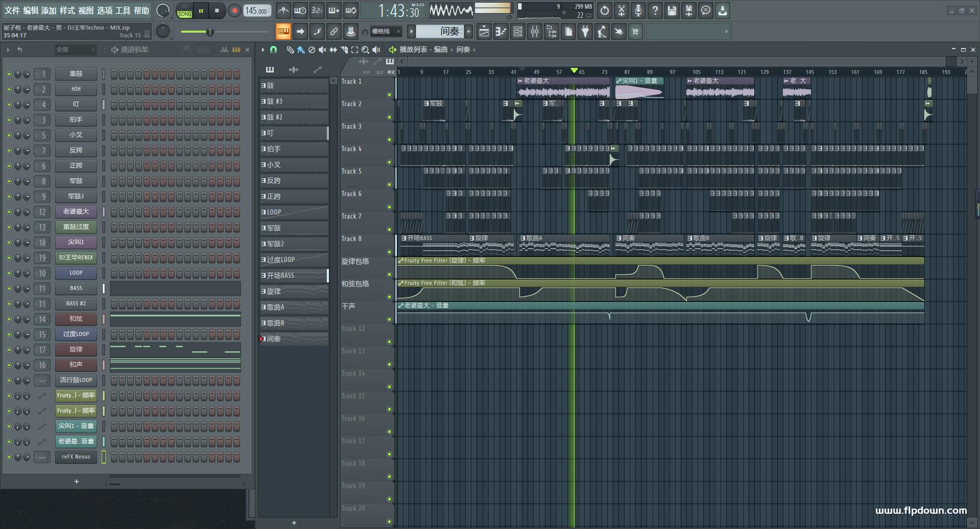Click the link chain icon in toolbar
The height and width of the screenshot is (529, 980).
[334, 32]
